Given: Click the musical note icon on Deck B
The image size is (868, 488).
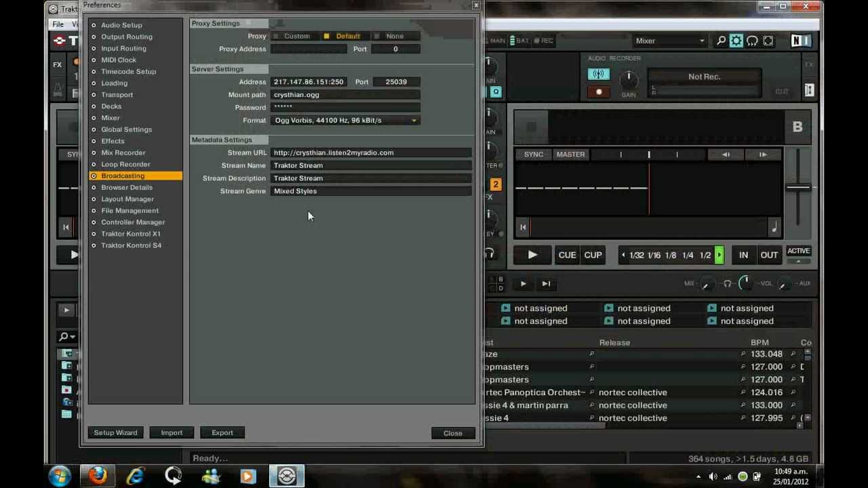Looking at the screenshot, I should [774, 228].
